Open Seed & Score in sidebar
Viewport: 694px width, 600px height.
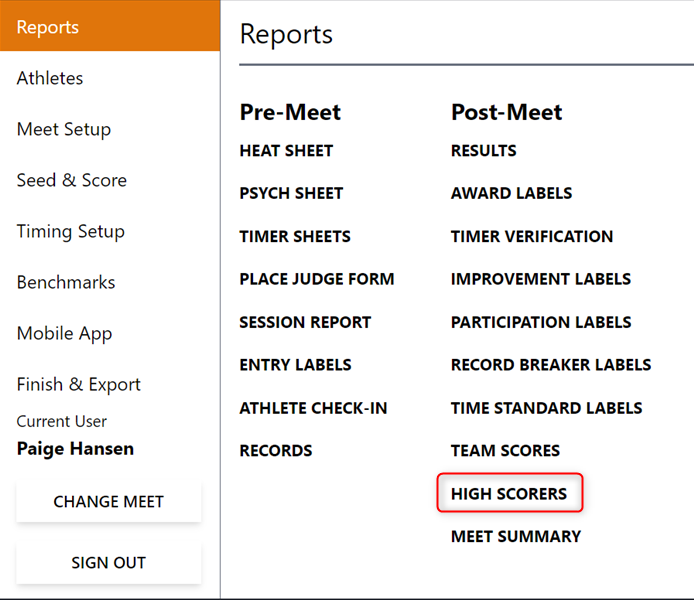click(72, 180)
